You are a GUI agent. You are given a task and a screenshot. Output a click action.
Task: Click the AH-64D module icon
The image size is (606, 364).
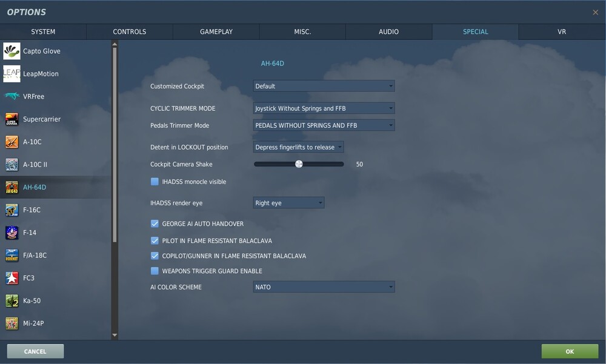[x=12, y=187]
